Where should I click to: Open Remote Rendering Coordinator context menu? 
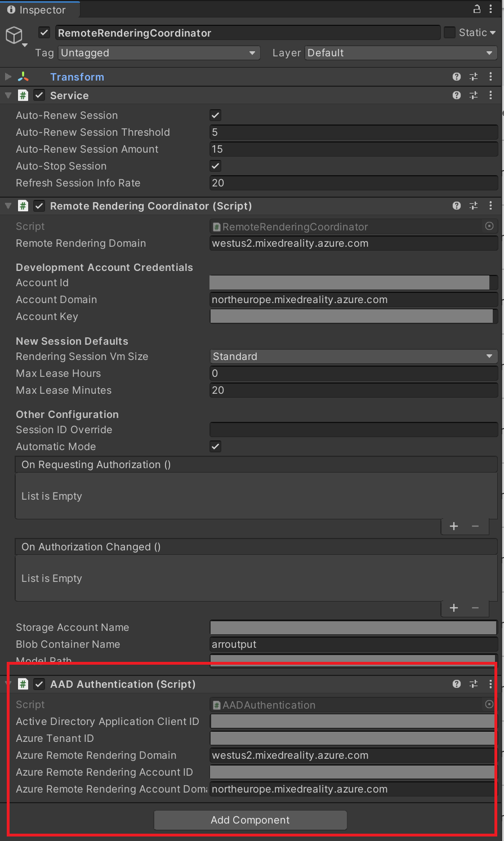(x=490, y=206)
